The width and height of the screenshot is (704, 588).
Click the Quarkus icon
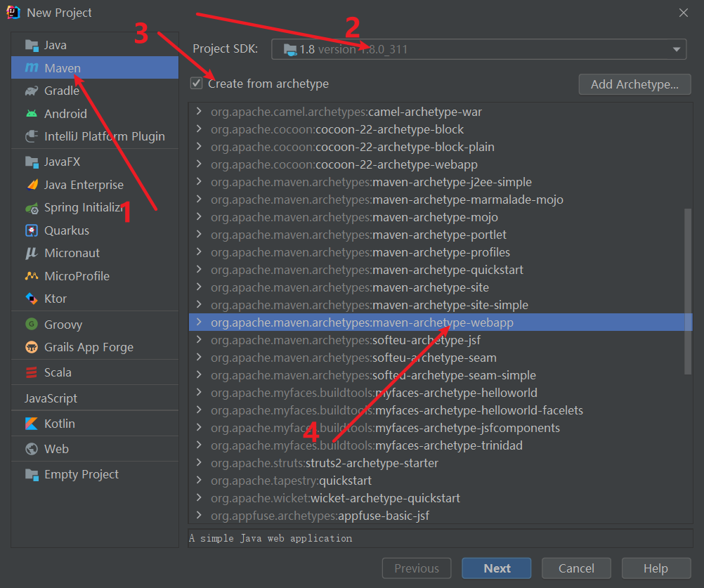click(32, 230)
